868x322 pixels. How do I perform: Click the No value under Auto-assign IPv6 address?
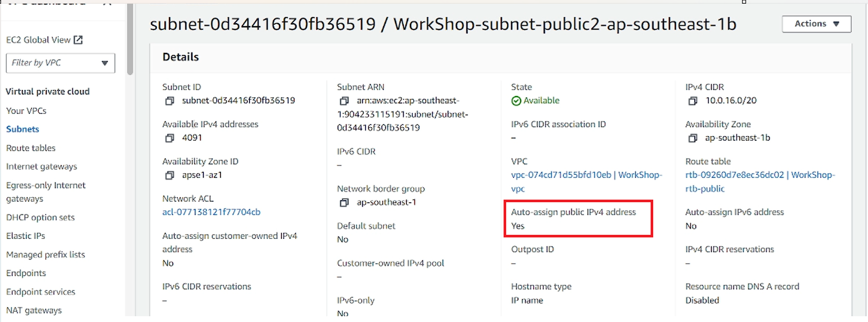[x=691, y=226]
